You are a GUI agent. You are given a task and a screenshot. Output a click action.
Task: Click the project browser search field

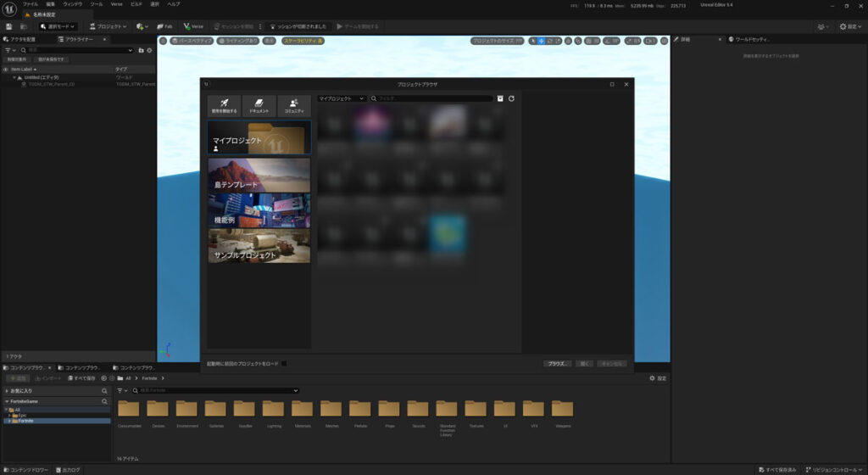tap(431, 98)
